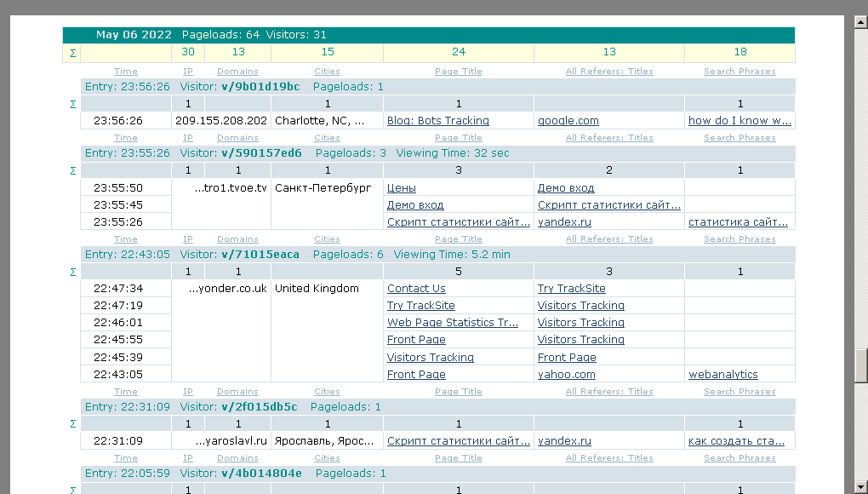This screenshot has width=868, height=494.
Task: Follow the yandex.ru referer in the 22:31:09 row
Action: tap(564, 441)
